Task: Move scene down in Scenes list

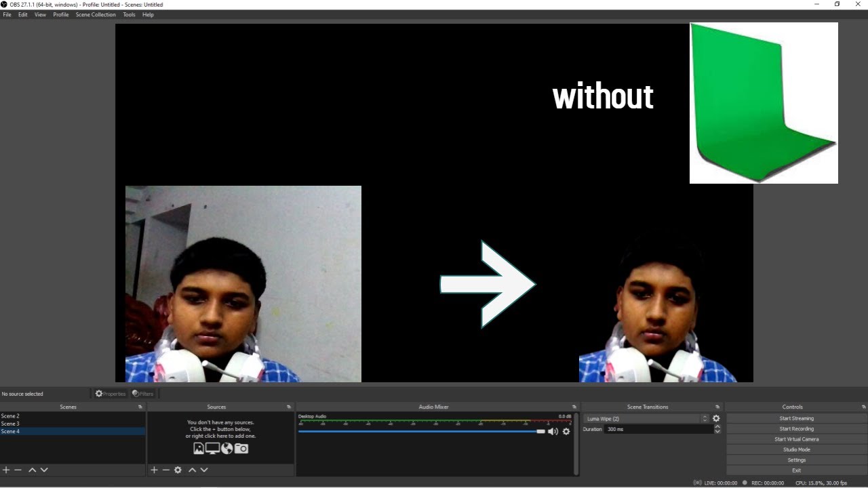Action: click(44, 470)
